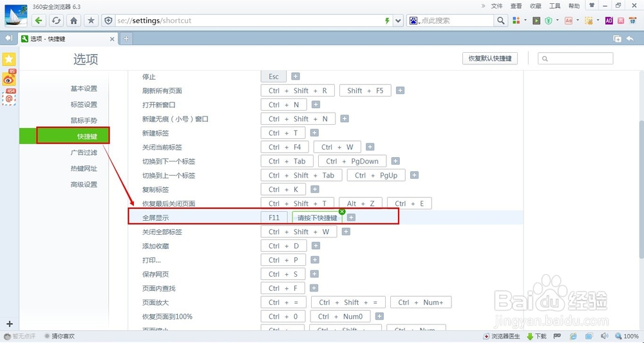Click the tab bar window-plus icon
Screen dimensions: 644x343
(x=617, y=39)
